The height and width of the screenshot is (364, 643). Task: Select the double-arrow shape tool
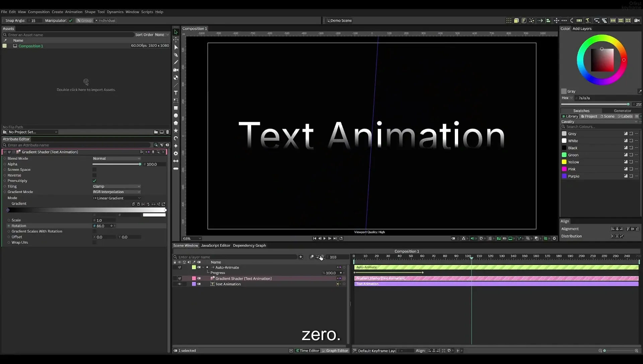pyautogui.click(x=176, y=161)
